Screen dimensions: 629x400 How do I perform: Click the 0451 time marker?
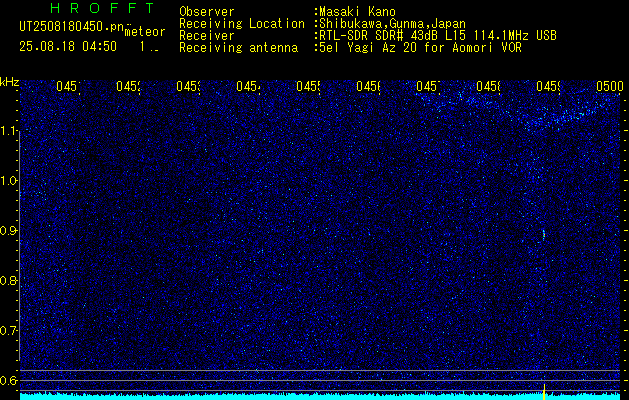(68, 86)
